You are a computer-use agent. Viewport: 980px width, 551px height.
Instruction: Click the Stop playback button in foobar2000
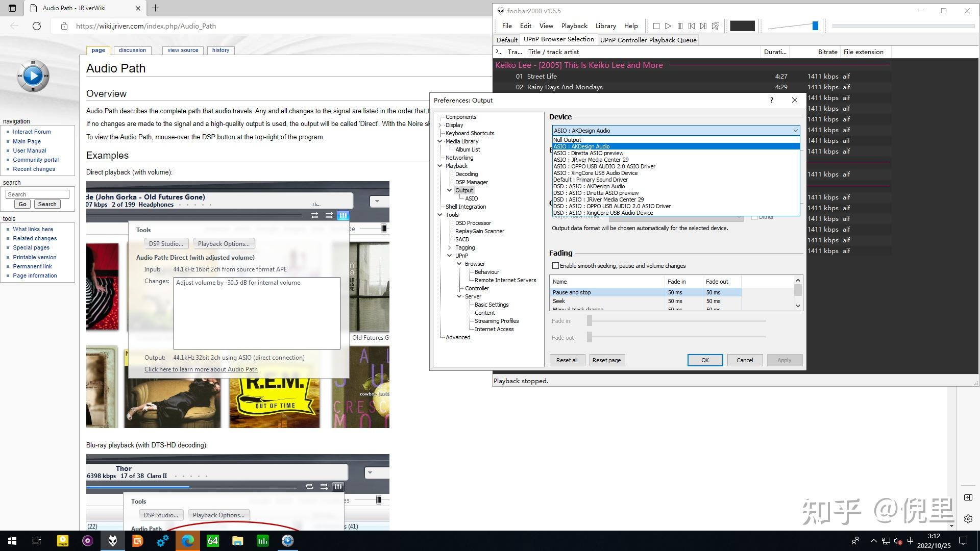pos(656,26)
